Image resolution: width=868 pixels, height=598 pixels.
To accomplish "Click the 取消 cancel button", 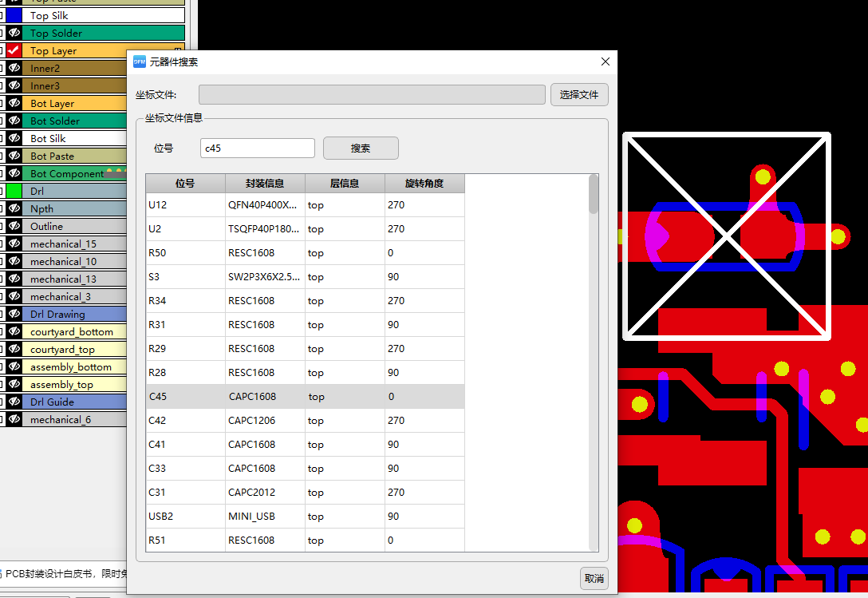I will (x=594, y=579).
